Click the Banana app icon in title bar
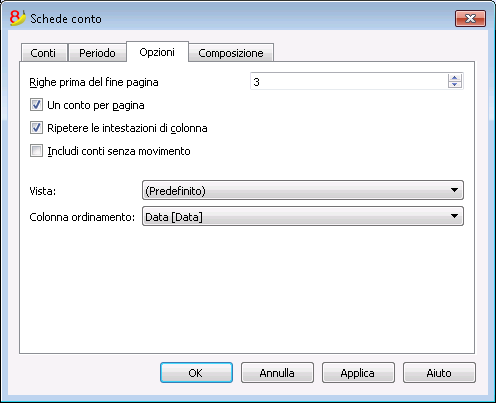Viewport: 496px width, 403px height. (x=18, y=18)
